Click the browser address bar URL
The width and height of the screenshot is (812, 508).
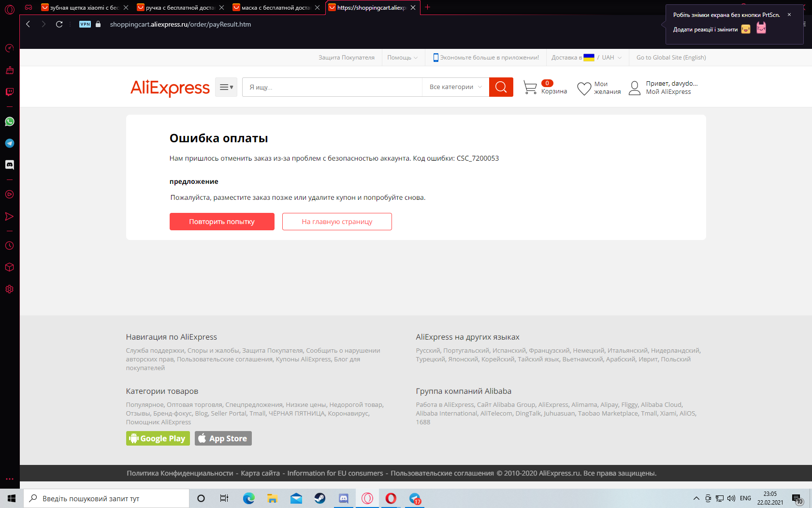(180, 24)
